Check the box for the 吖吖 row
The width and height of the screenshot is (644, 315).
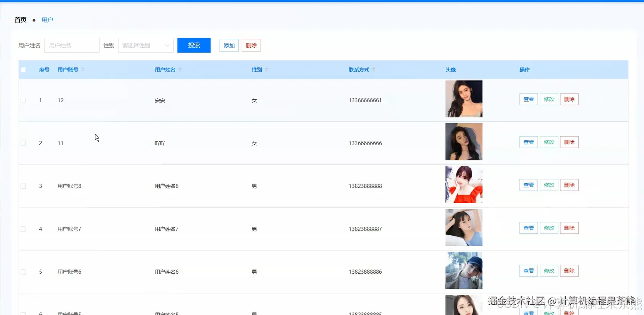[23, 143]
